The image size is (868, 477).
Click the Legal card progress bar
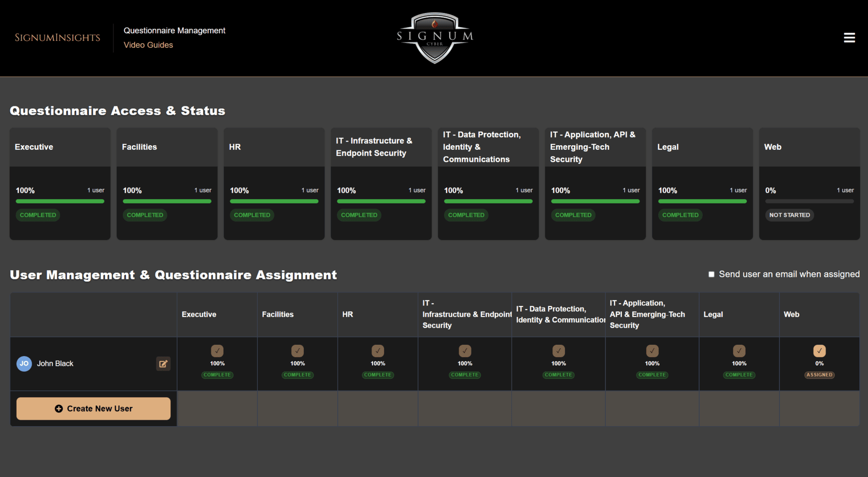click(702, 201)
